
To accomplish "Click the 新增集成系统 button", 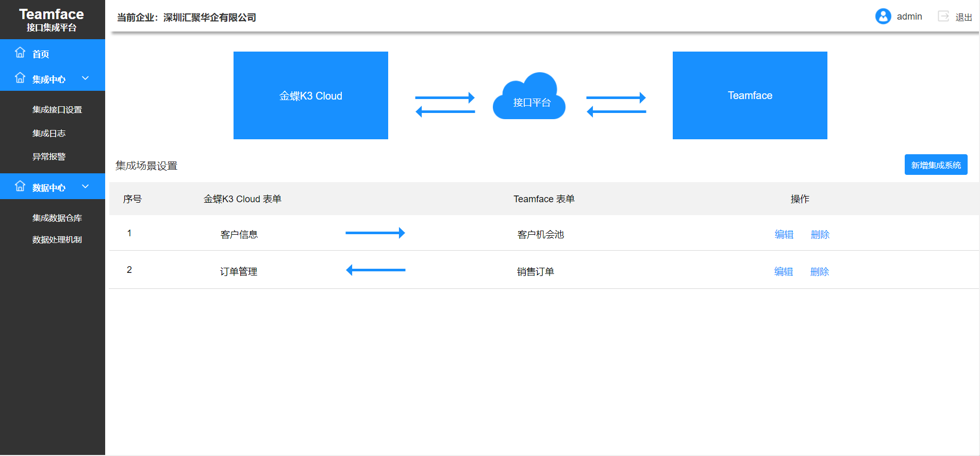I will click(x=936, y=165).
